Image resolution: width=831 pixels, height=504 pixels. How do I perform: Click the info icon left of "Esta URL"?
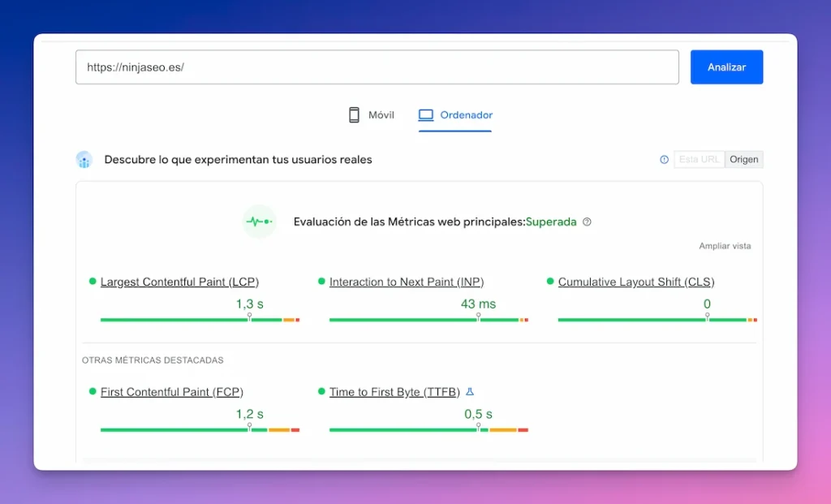(x=664, y=159)
